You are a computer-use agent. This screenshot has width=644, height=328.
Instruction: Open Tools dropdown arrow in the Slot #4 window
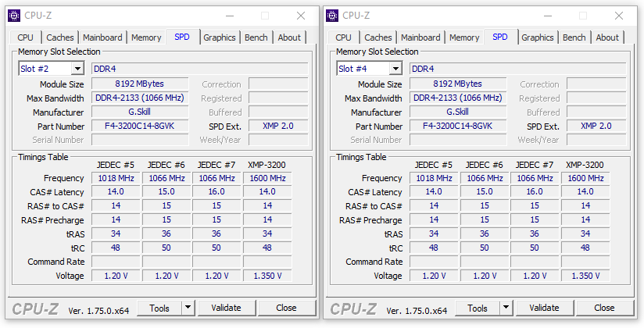(x=506, y=308)
